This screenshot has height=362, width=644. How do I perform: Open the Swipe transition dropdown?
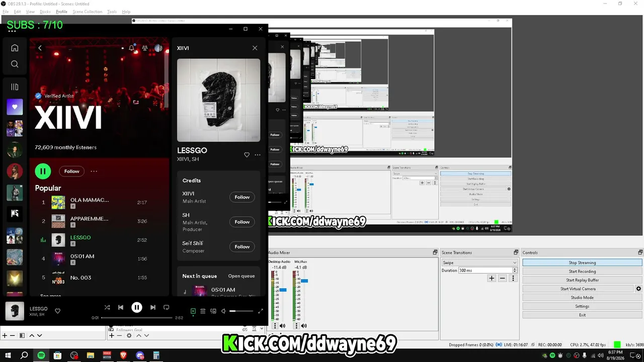coord(479,262)
